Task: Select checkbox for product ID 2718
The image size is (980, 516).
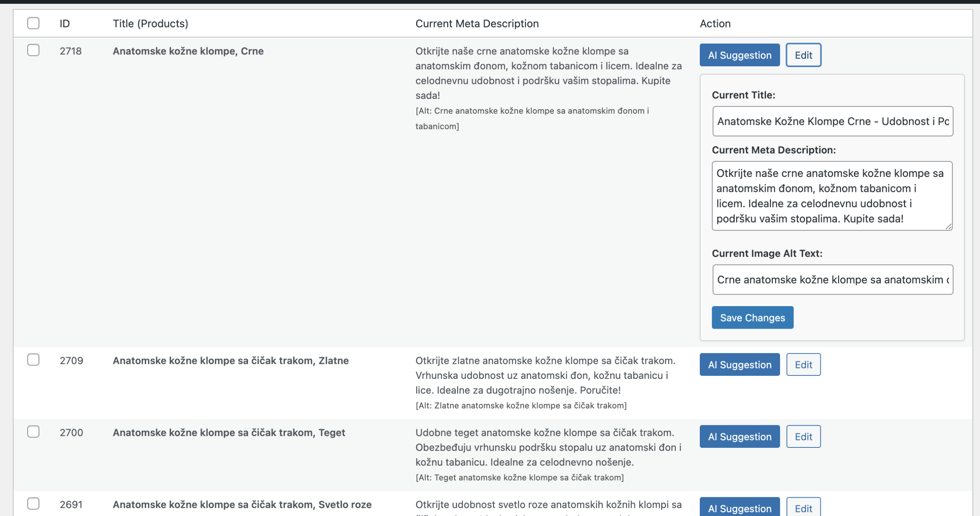Action: coord(33,50)
